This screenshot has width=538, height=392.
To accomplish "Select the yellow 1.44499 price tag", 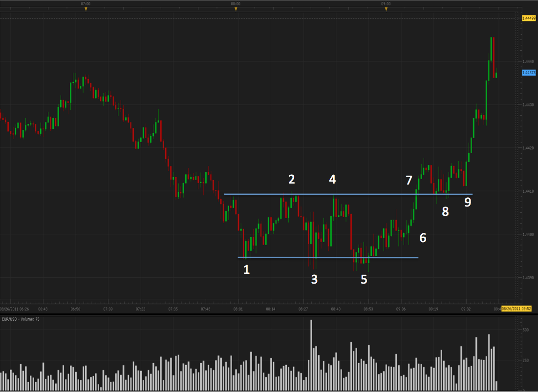I will coord(529,18).
